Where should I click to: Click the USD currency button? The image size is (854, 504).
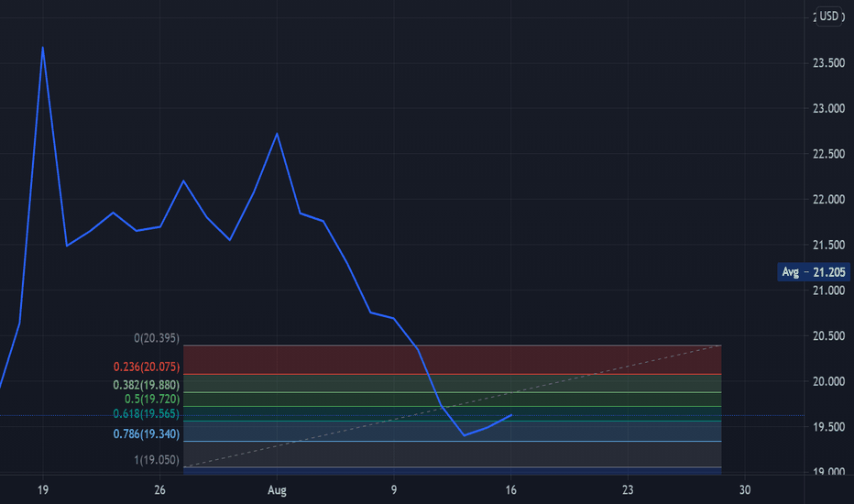tap(829, 16)
